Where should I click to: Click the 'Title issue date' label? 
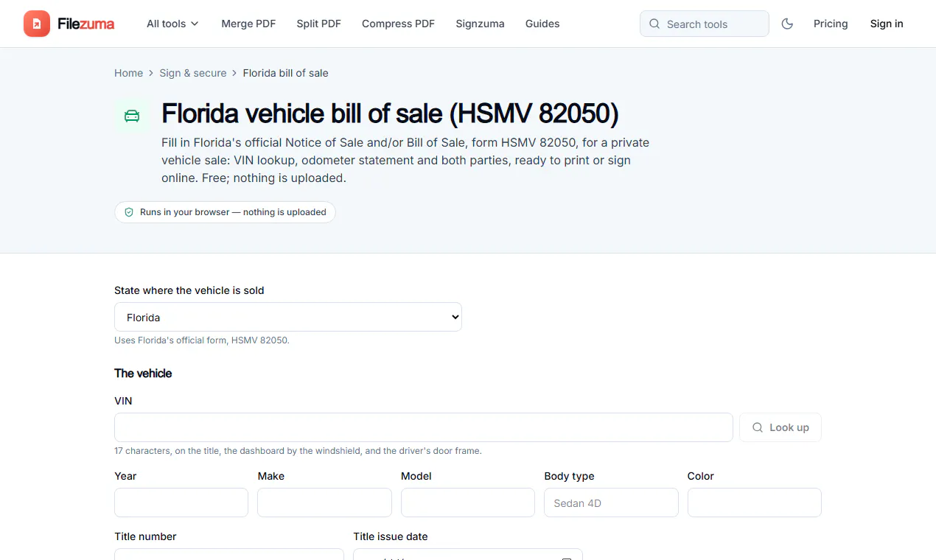tap(391, 536)
